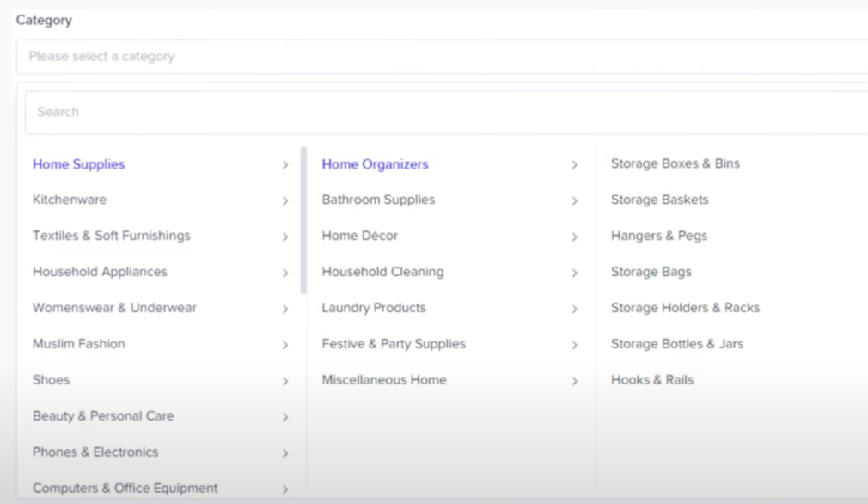
Task: Pick Storage Bottles & Jars
Action: tap(677, 344)
